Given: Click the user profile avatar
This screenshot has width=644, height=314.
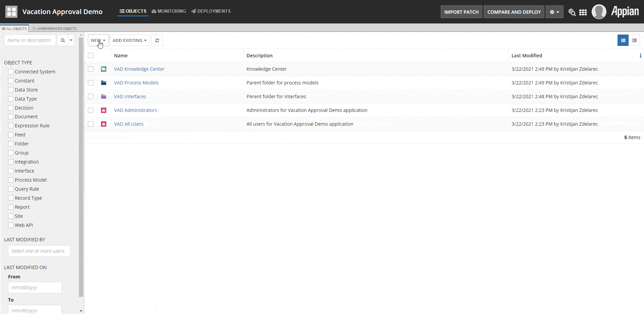Looking at the screenshot, I should point(599,12).
